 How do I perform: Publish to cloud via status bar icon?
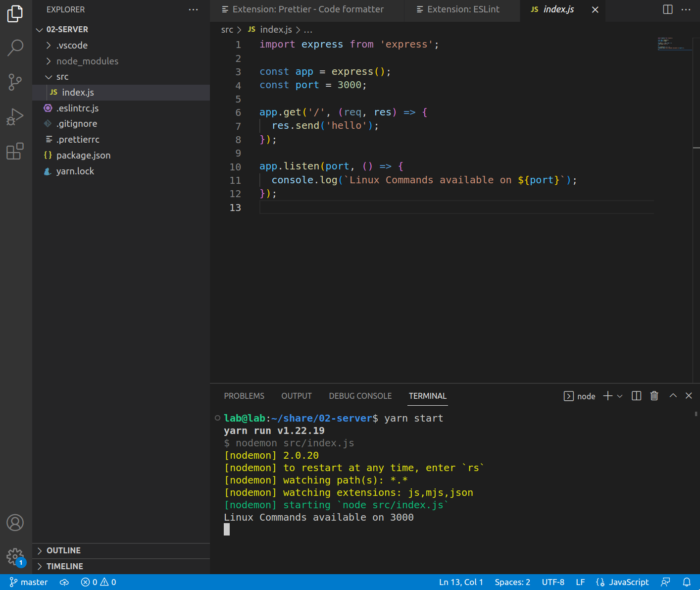tap(64, 582)
